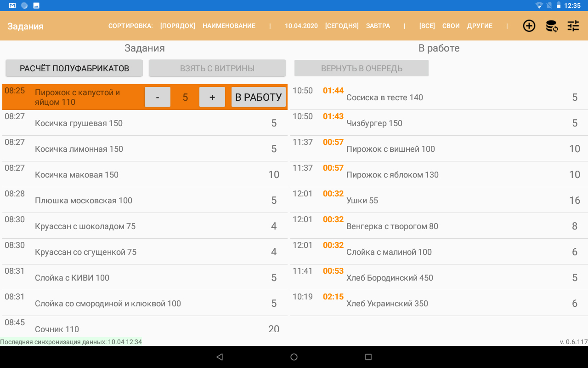Tap the Gmail notification icon in status bar

click(x=12, y=6)
